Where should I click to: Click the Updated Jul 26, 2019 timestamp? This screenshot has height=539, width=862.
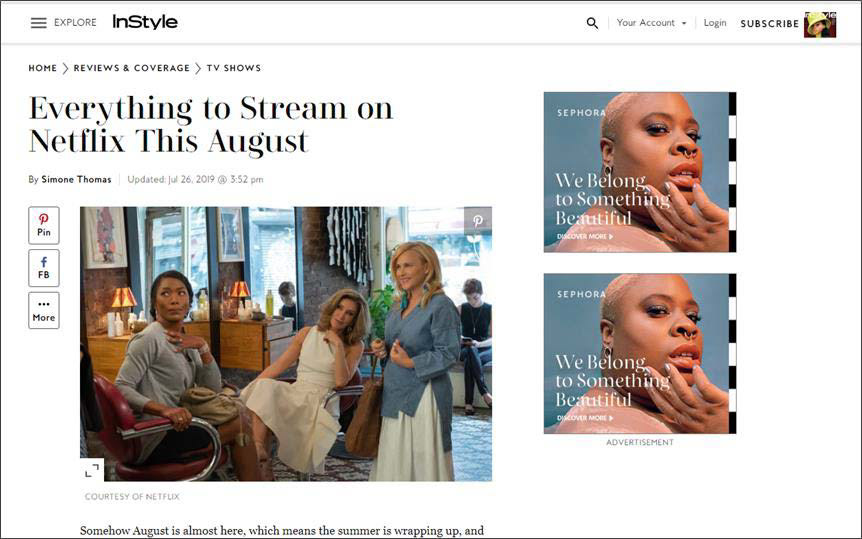click(x=195, y=179)
